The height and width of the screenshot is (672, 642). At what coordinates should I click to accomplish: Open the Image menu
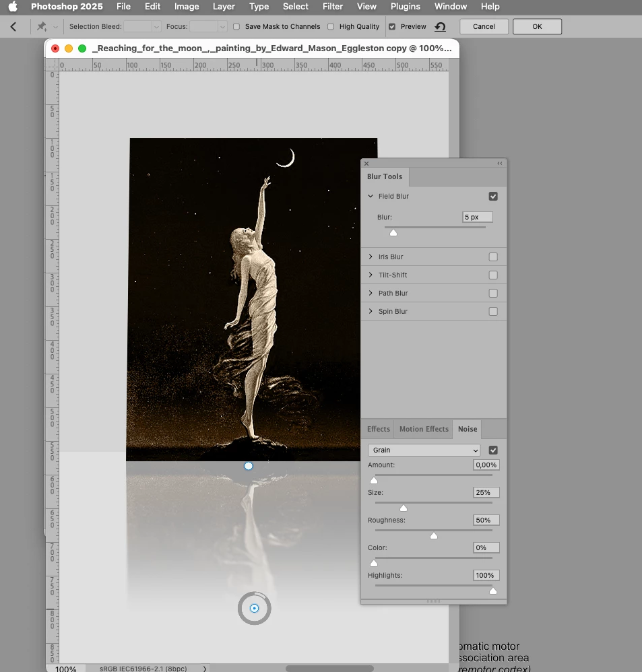tap(187, 7)
